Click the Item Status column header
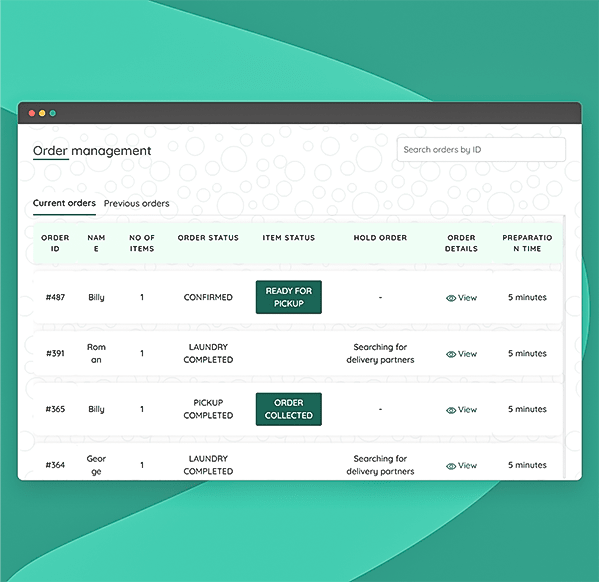 (x=289, y=238)
